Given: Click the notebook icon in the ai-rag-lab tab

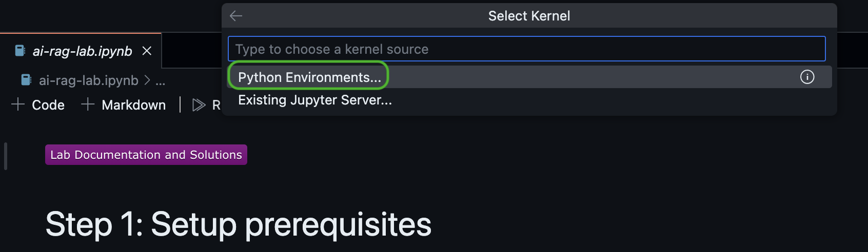Looking at the screenshot, I should [20, 51].
